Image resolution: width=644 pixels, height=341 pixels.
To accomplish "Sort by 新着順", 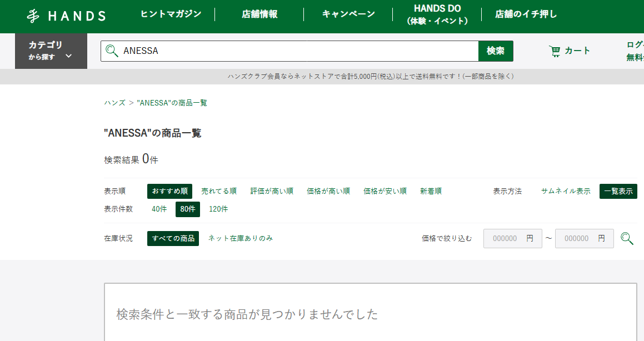I will pos(431,191).
